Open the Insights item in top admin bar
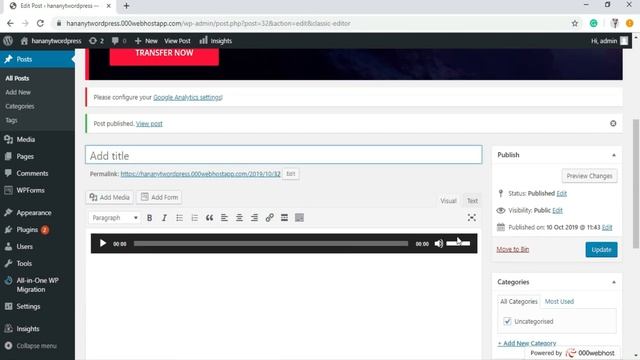 pos(216,41)
